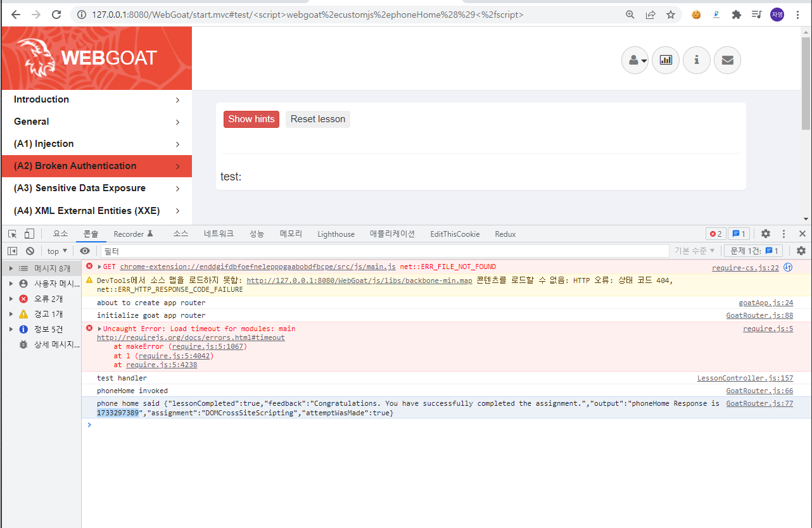Open the top context selector

pos(57,251)
